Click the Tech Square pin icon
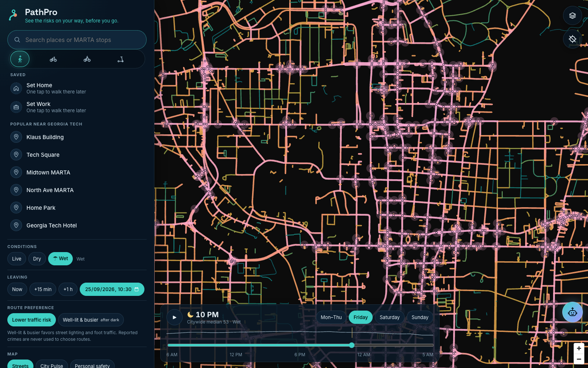588x368 pixels. coord(16,155)
